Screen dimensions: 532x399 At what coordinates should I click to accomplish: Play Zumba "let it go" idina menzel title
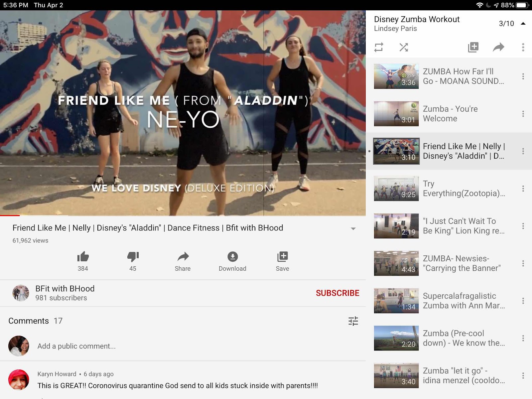464,376
